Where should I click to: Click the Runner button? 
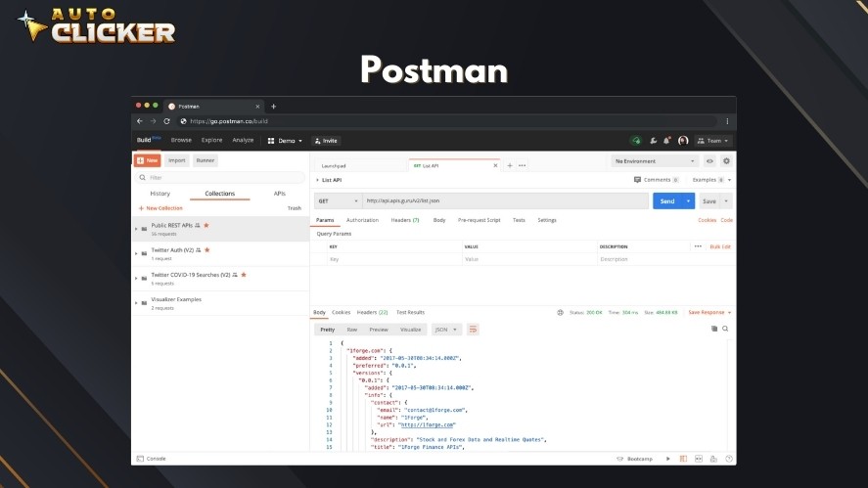click(x=206, y=160)
